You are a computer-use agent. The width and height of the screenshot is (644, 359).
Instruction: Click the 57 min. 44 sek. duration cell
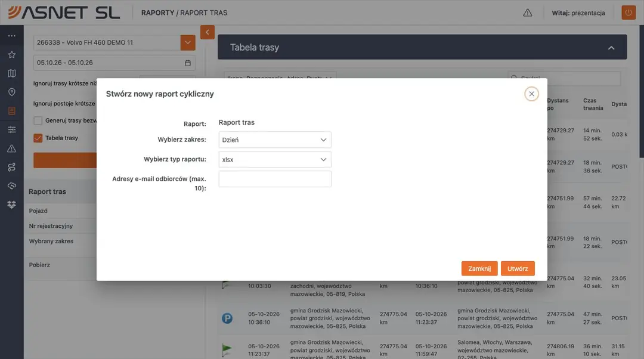(x=593, y=203)
